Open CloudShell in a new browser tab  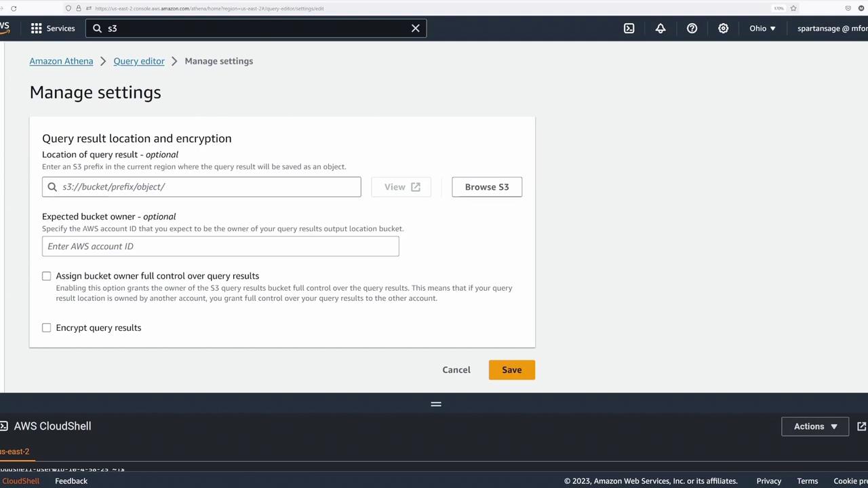pos(862,426)
